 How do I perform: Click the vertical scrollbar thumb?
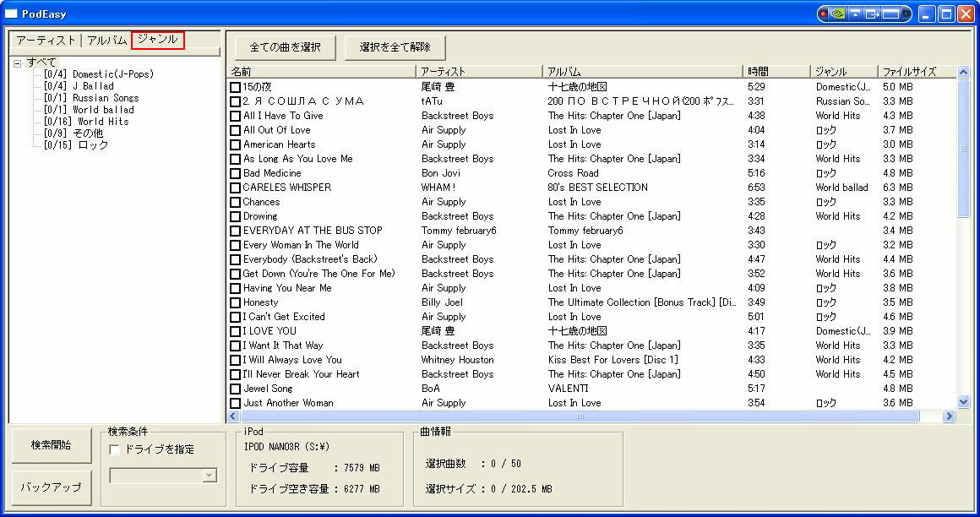pos(963,149)
